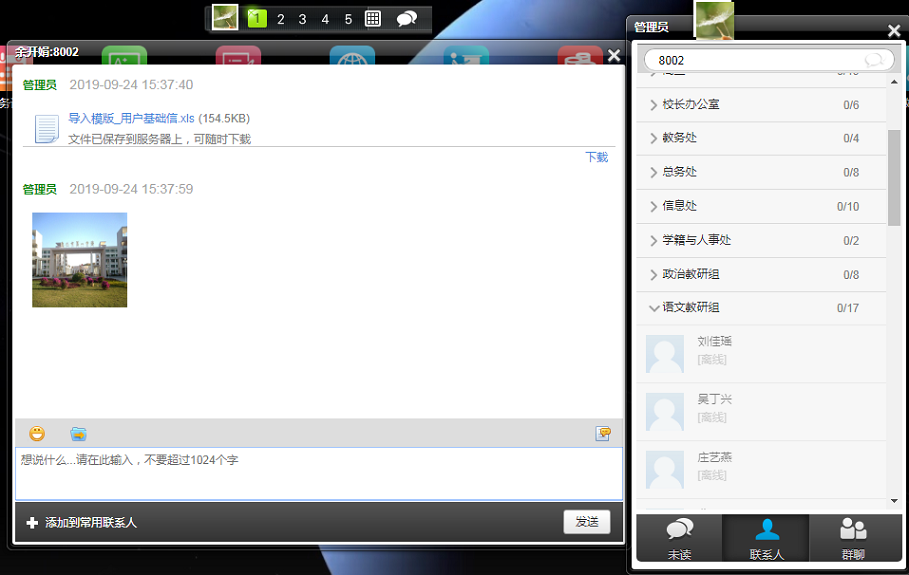Click search bubble icon in contact search box
The width and height of the screenshot is (909, 575).
coord(873,60)
